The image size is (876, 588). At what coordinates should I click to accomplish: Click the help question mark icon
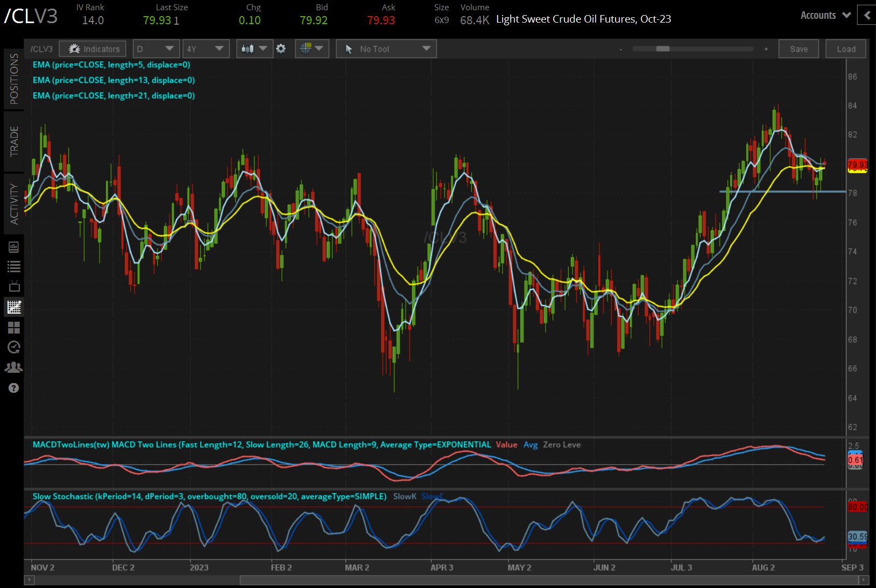tap(14, 387)
